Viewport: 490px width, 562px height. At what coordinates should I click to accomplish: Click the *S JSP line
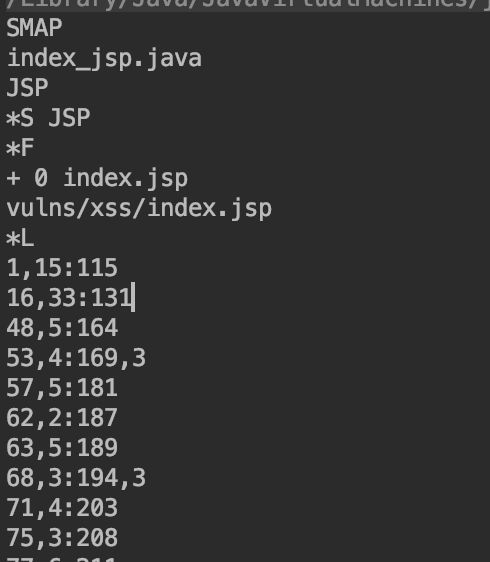click(x=48, y=118)
